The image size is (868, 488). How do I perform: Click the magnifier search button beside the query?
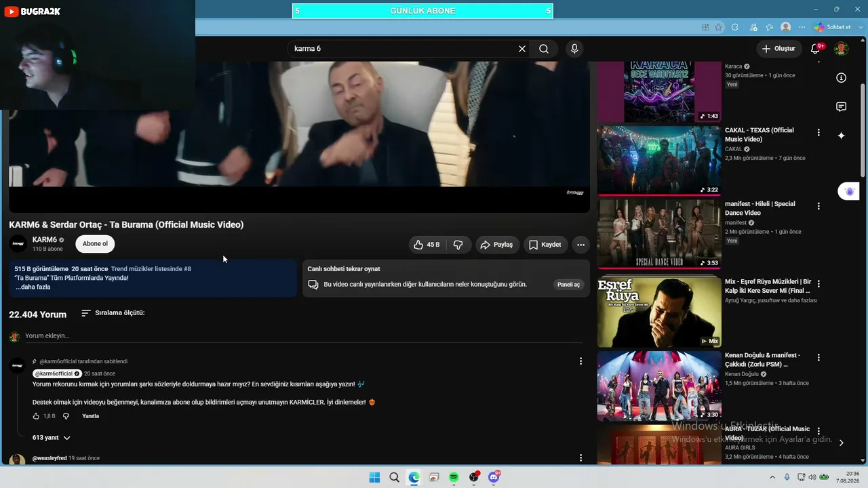544,49
